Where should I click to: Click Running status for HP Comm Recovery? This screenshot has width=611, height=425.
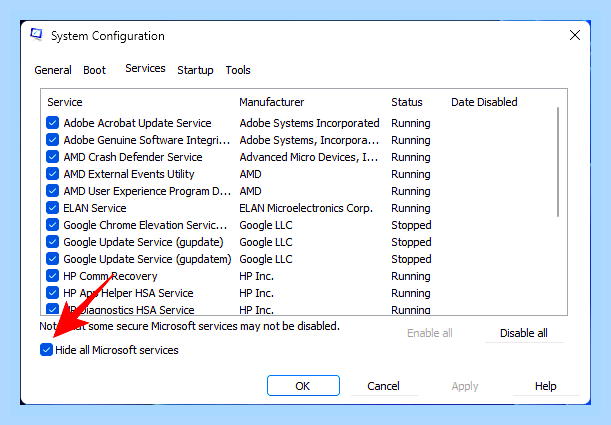click(x=411, y=276)
